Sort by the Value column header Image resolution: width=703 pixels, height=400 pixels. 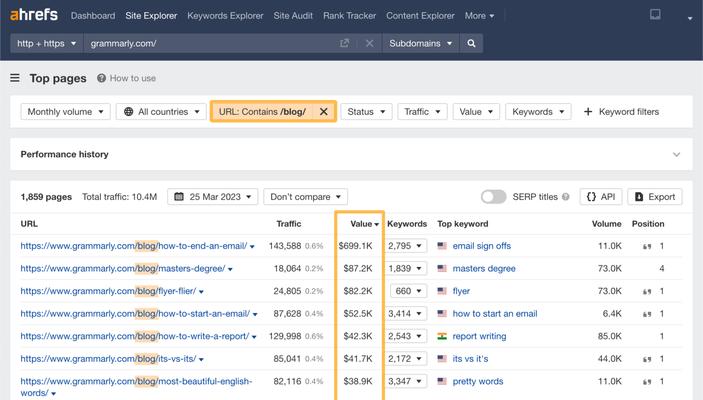pyautogui.click(x=365, y=224)
